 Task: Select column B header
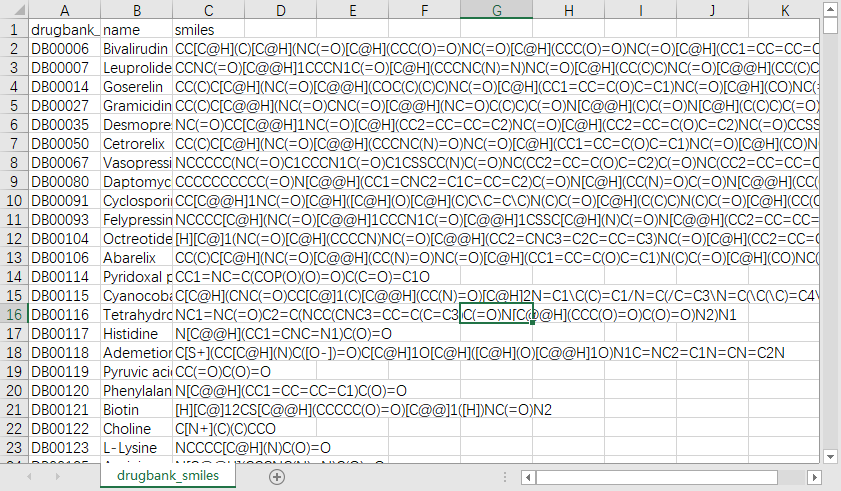coord(137,10)
